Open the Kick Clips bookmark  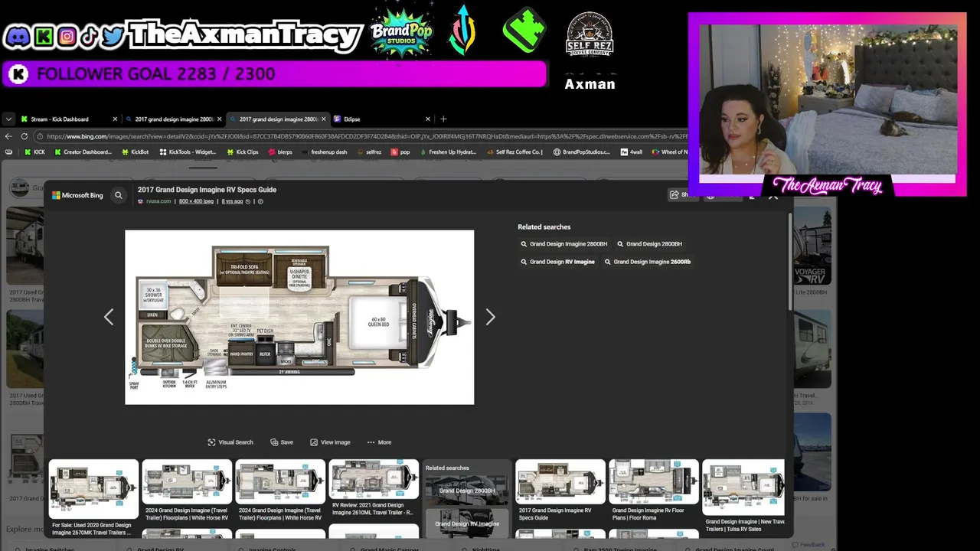[243, 152]
